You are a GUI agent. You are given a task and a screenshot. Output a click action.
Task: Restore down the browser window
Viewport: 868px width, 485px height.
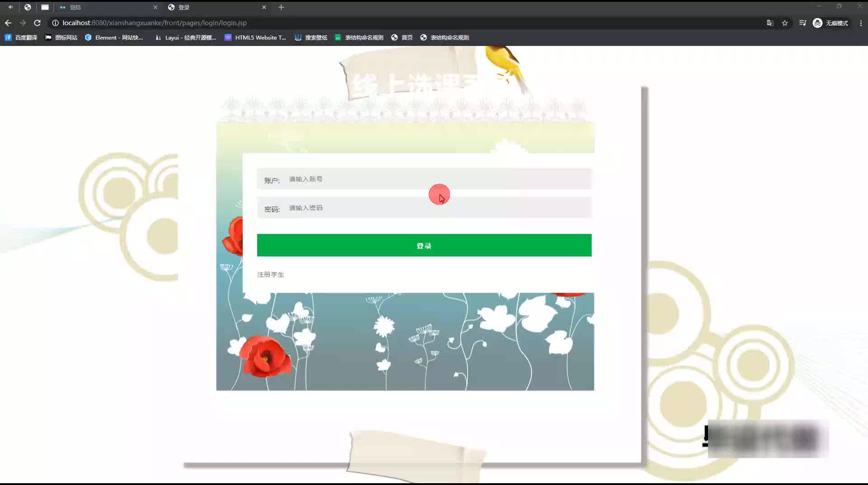coord(839,6)
